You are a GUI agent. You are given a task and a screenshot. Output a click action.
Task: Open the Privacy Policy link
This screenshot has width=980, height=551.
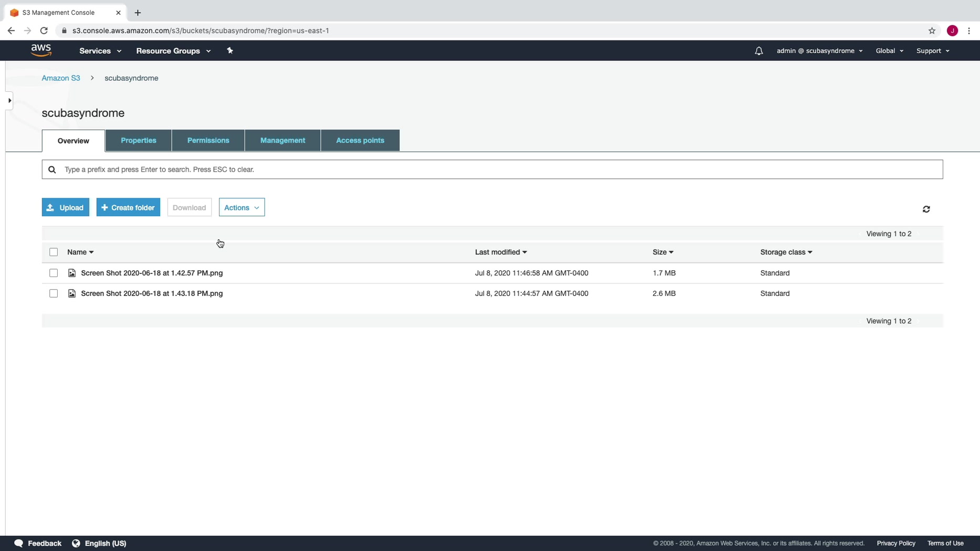pyautogui.click(x=896, y=543)
